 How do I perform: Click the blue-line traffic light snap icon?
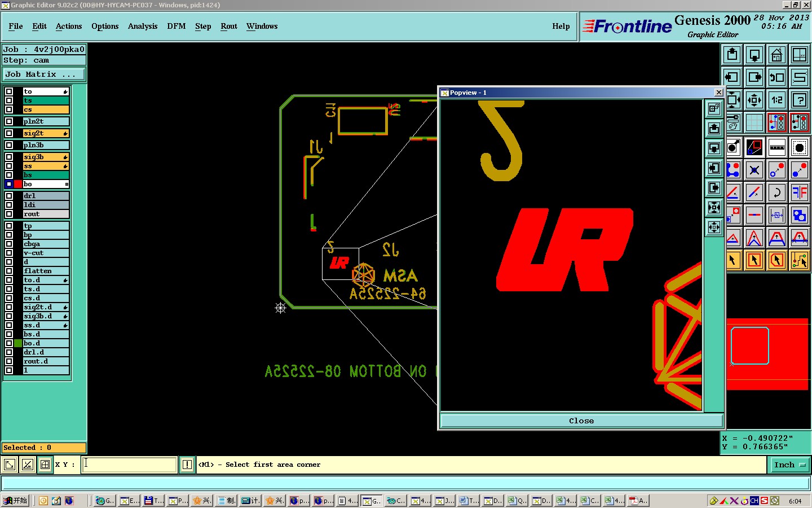[x=777, y=122]
